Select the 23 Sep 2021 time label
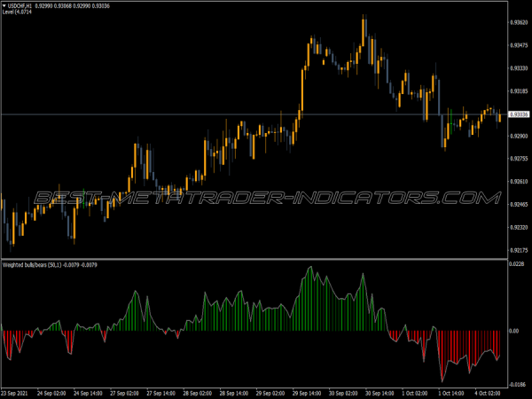This screenshot has width=532, height=399. click(14, 393)
